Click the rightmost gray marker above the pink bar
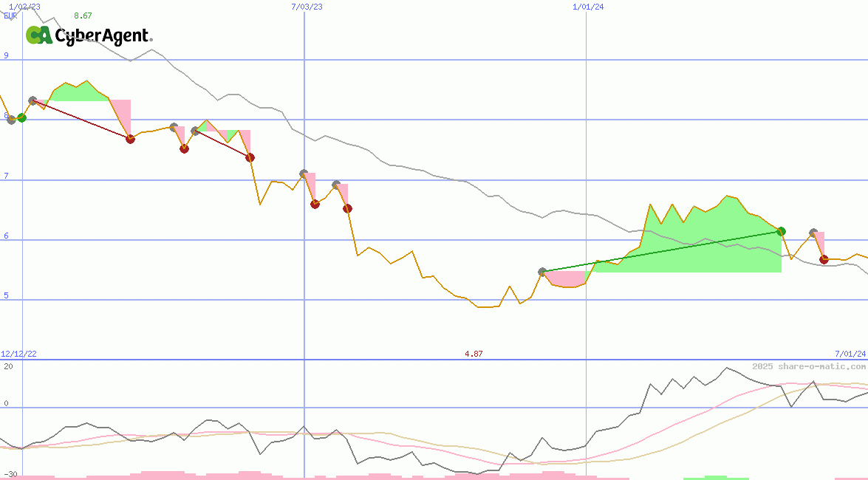 (813, 233)
